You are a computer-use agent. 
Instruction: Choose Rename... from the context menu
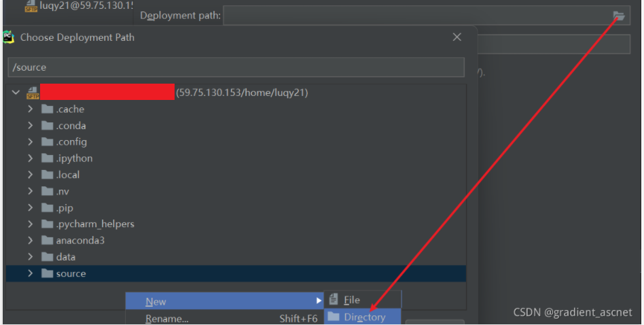tap(225, 318)
